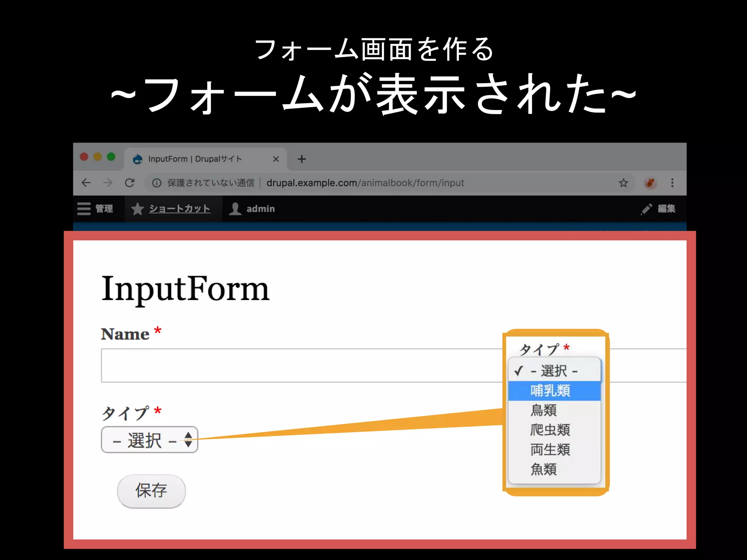The width and height of the screenshot is (747, 560).
Task: Click the admin user toolbar item
Action: tap(252, 209)
